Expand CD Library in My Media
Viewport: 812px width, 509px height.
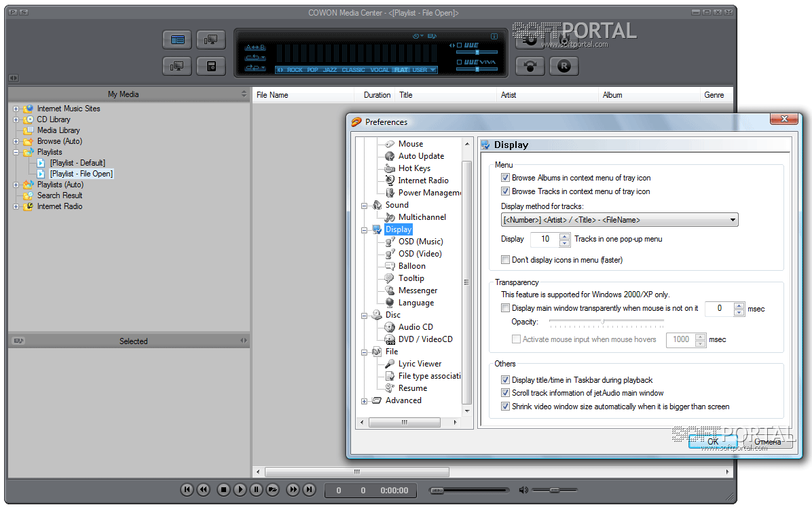[16, 119]
